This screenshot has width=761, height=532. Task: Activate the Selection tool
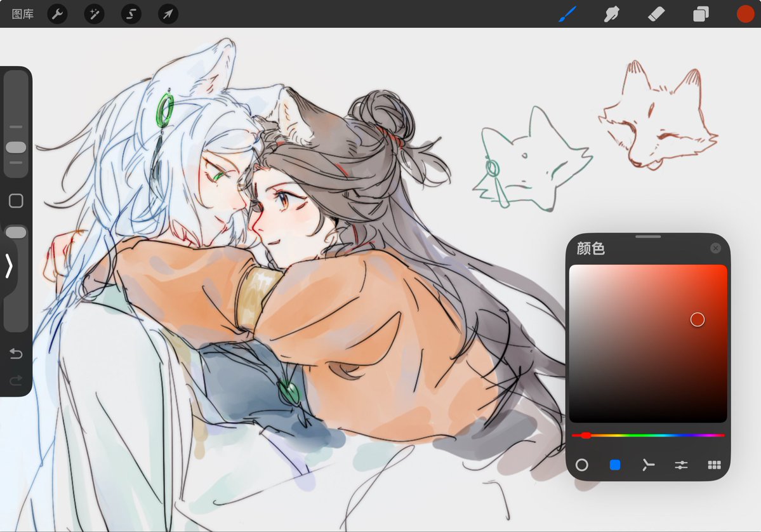(x=131, y=14)
